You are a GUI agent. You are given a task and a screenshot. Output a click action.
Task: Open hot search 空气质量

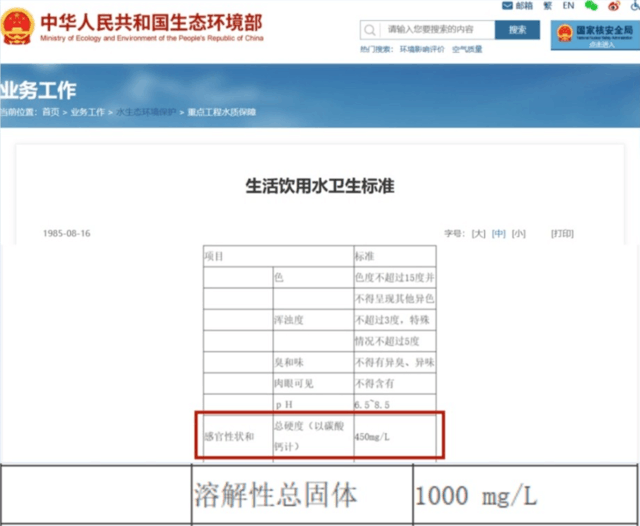click(467, 49)
